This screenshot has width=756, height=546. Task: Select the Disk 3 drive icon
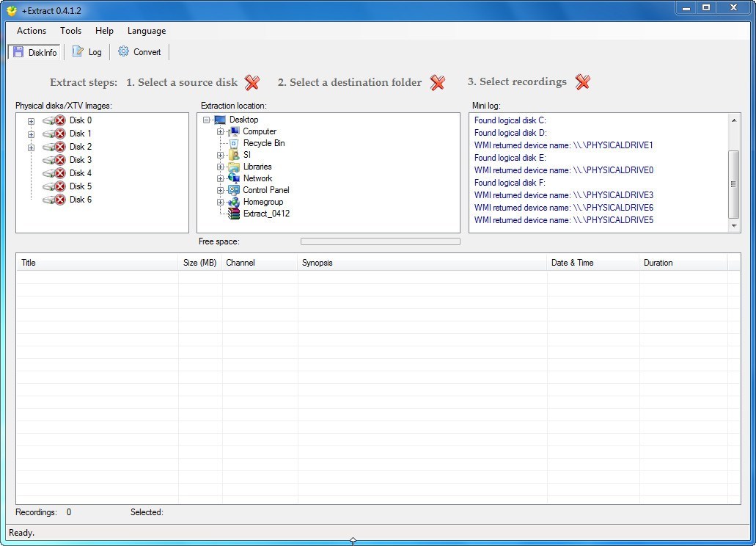tap(54, 160)
